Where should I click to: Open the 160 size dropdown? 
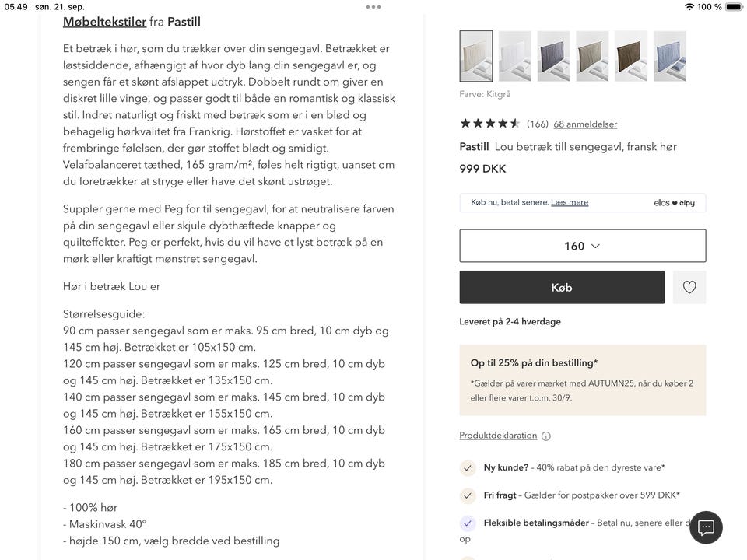582,245
